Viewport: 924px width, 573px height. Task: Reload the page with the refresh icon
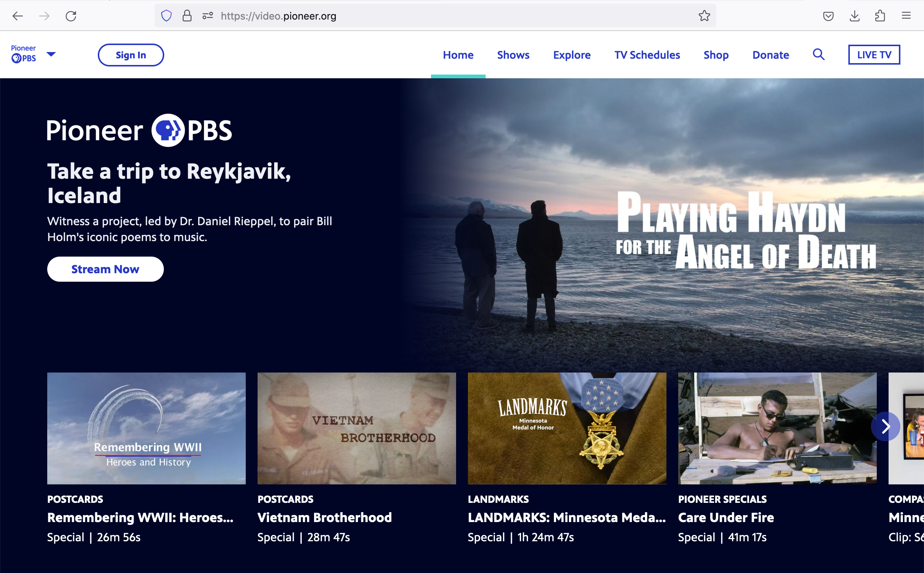[71, 16]
